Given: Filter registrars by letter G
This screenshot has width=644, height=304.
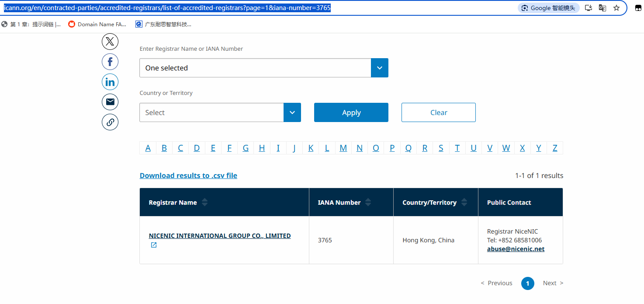Looking at the screenshot, I should tap(246, 148).
